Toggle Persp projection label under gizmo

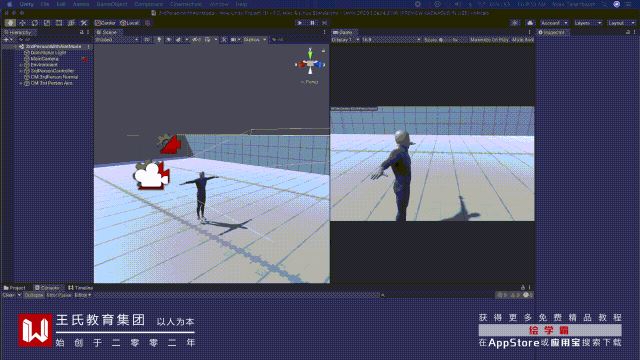click(309, 82)
